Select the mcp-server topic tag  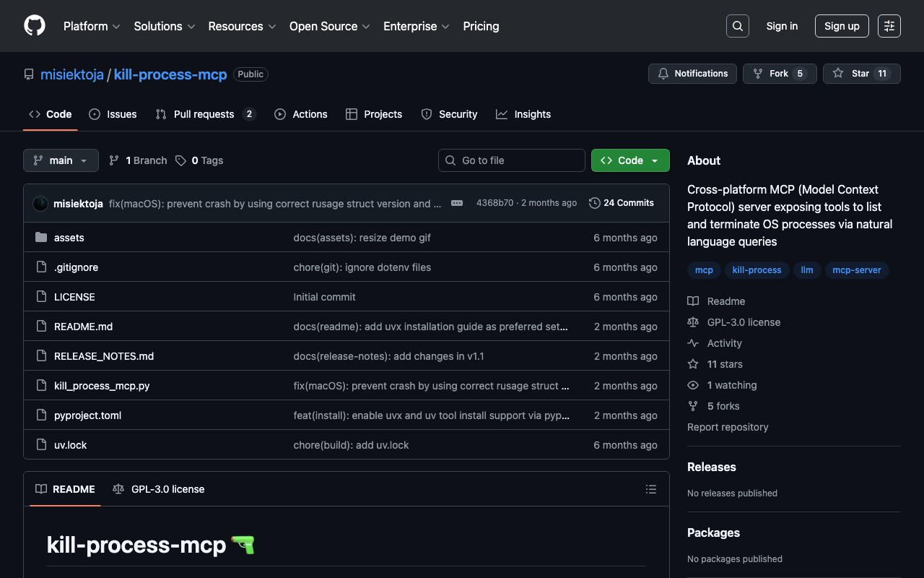pyautogui.click(x=856, y=270)
